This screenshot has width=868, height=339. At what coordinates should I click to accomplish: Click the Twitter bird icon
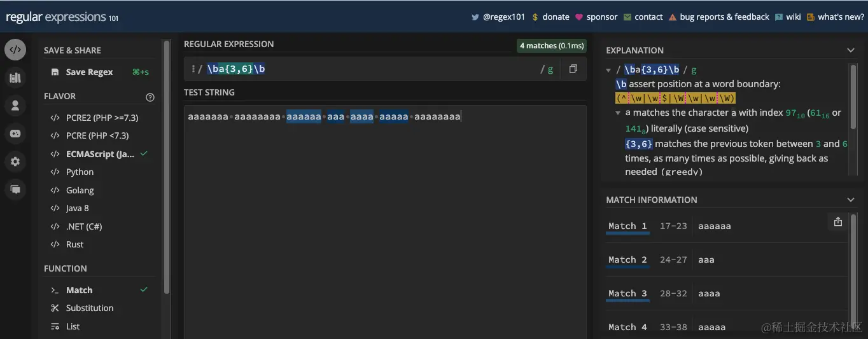(x=475, y=17)
